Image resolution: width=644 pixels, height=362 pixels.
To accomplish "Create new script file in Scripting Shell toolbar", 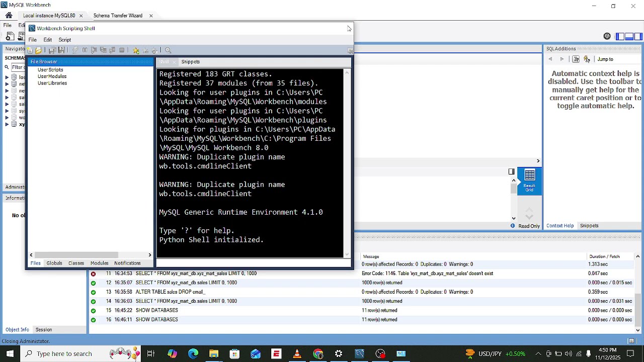I will [x=30, y=50].
